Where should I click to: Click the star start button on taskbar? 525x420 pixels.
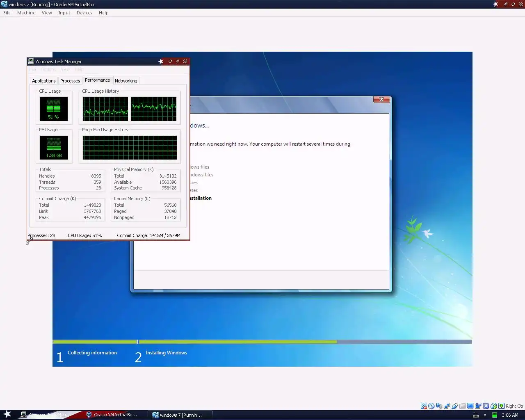[7, 414]
